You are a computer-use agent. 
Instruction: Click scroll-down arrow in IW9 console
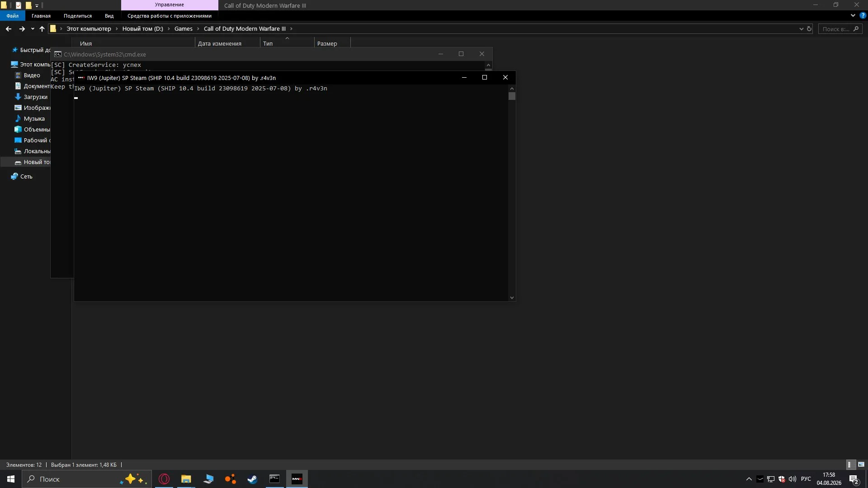pos(512,297)
